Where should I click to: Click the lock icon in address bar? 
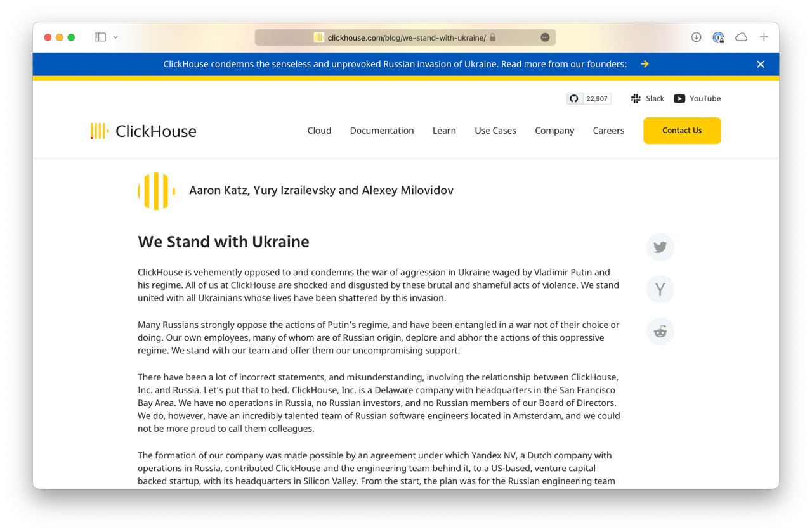pos(493,37)
